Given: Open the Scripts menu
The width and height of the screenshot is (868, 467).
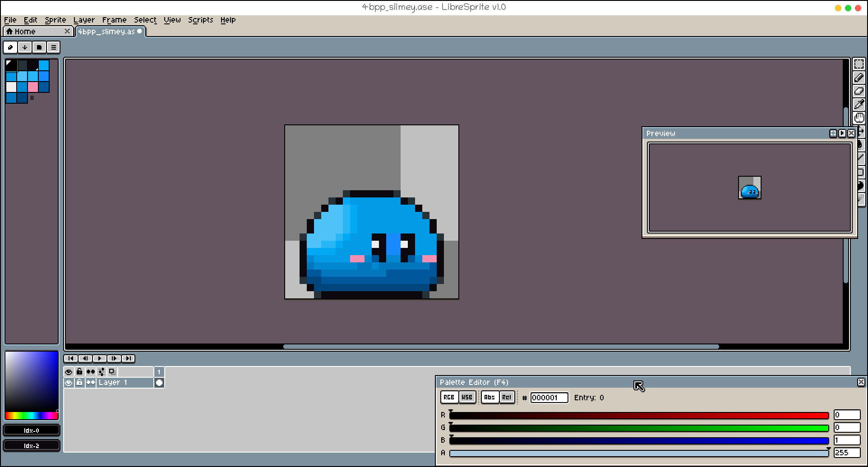Looking at the screenshot, I should click(x=200, y=20).
